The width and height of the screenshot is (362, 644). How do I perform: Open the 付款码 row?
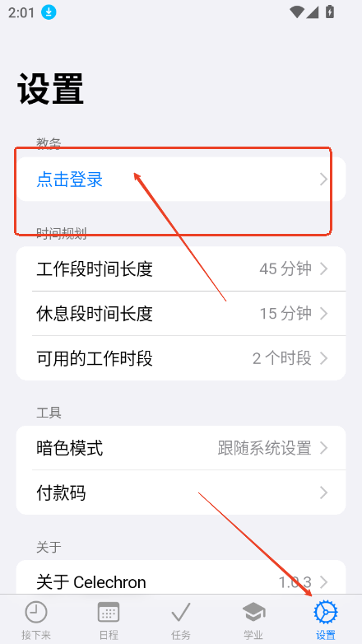tap(181, 492)
